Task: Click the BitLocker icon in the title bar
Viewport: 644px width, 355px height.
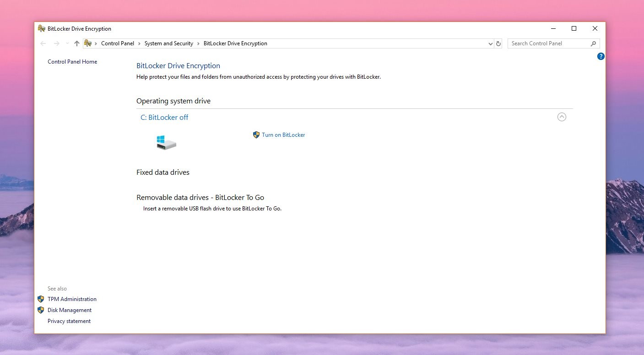Action: pos(41,28)
